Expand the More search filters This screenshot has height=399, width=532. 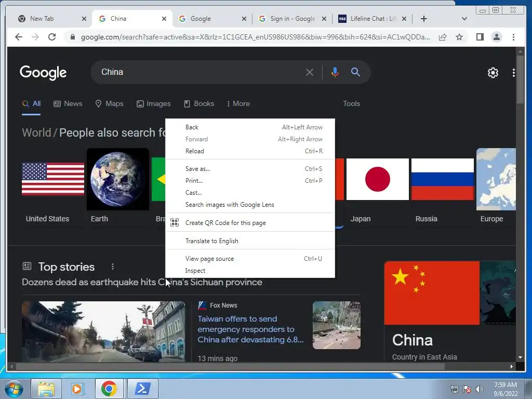point(238,103)
